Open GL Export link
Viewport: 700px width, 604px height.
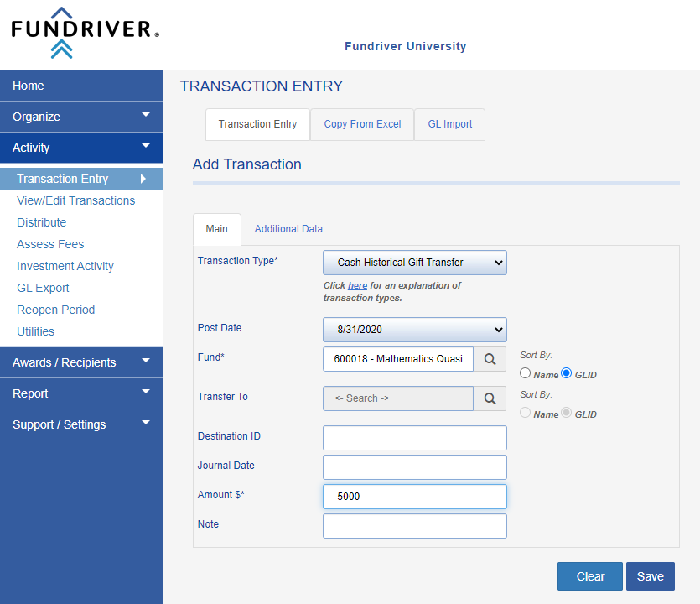[x=43, y=288]
